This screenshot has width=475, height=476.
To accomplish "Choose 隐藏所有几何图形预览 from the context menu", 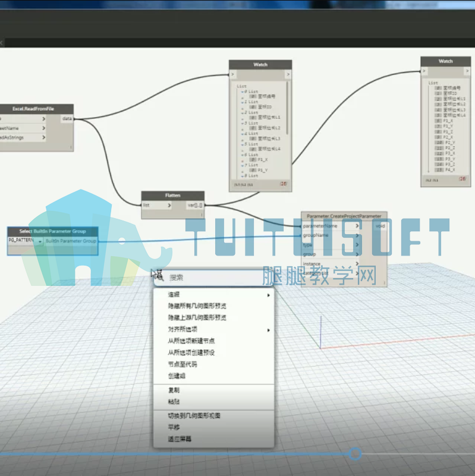I will coord(214,306).
